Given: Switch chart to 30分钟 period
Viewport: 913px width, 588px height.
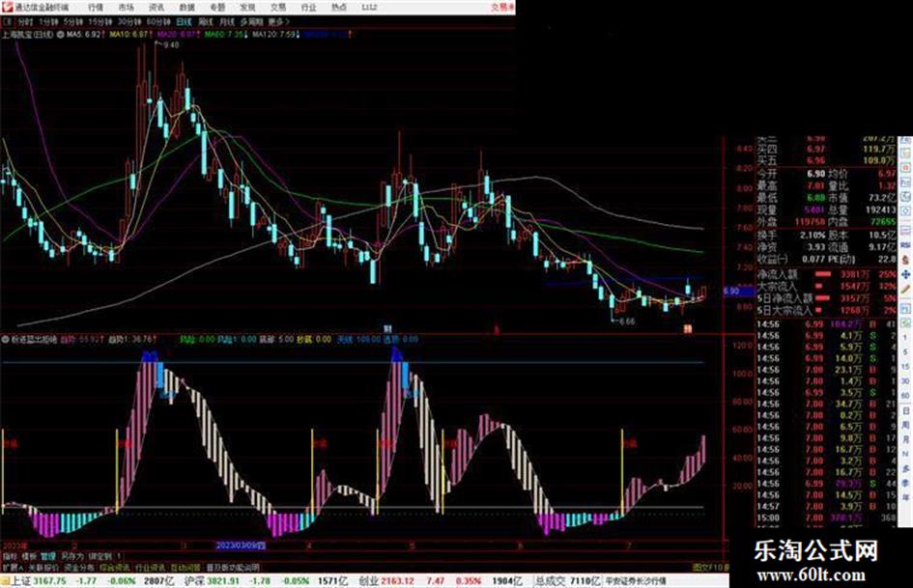Looking at the screenshot, I should point(129,22).
